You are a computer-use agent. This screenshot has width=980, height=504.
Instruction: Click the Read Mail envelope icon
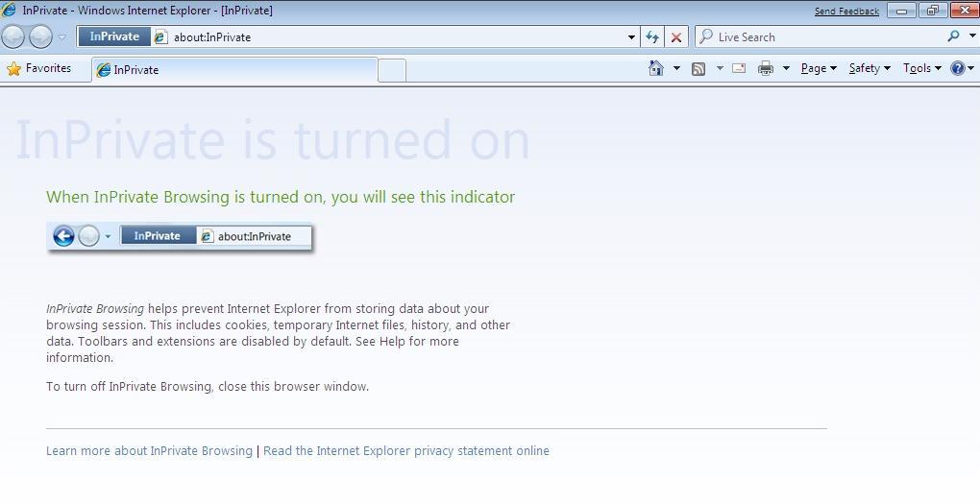click(739, 68)
